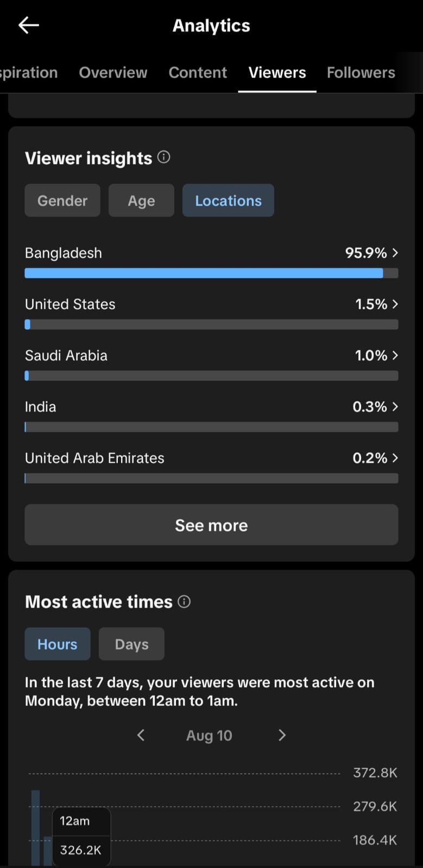Select the Gender filter chip
Image resolution: width=423 pixels, height=868 pixels.
(62, 201)
